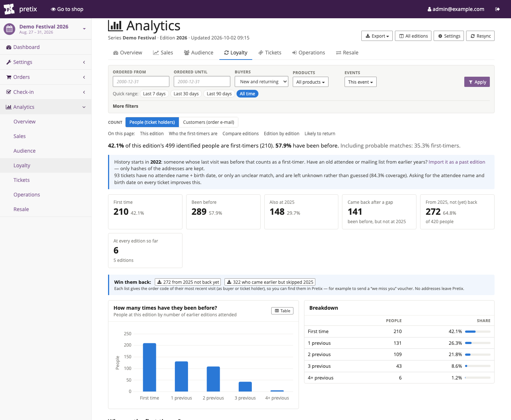Image resolution: width=511 pixels, height=420 pixels.
Task: Open Operations in the sidebar
Action: point(27,195)
